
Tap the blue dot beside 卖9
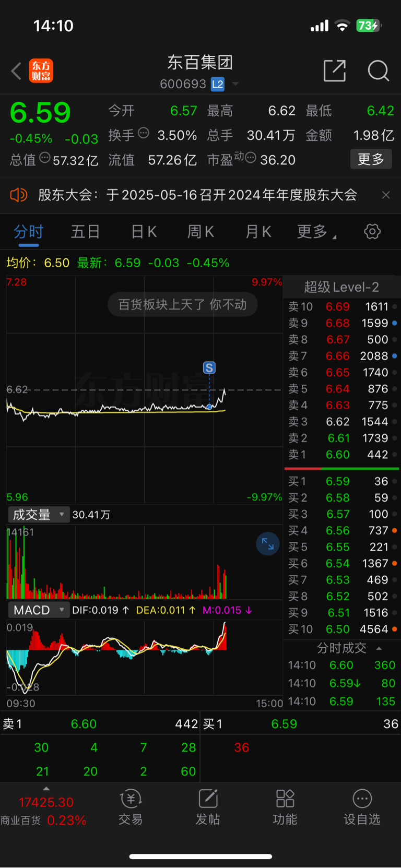[395, 324]
